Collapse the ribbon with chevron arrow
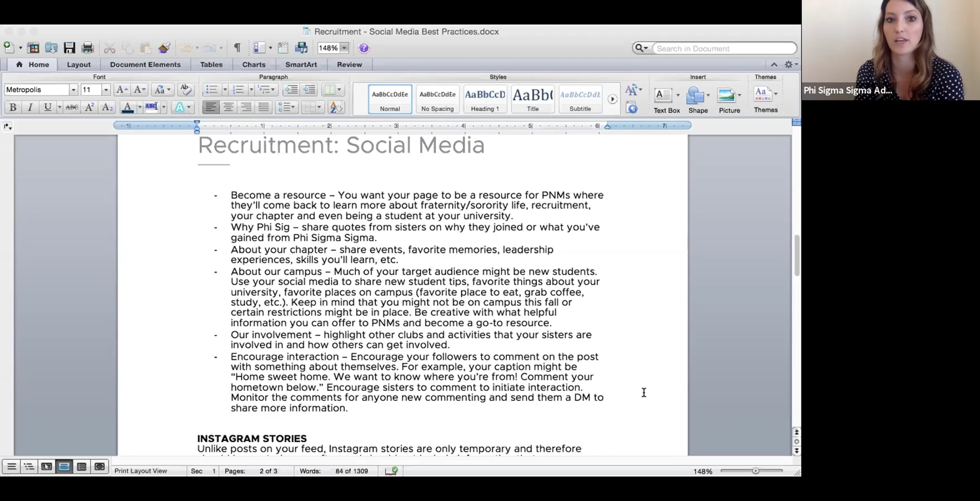The image size is (980, 501). [x=774, y=65]
